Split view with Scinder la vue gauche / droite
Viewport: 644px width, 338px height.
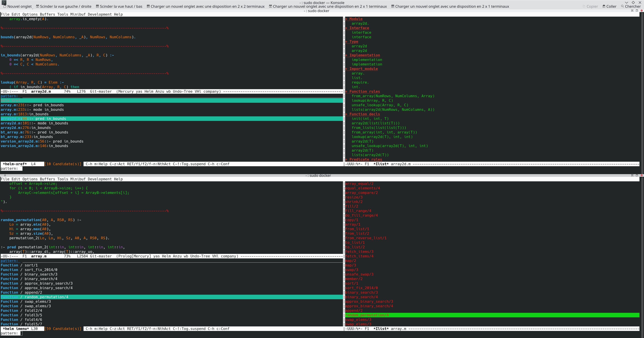(x=64, y=7)
